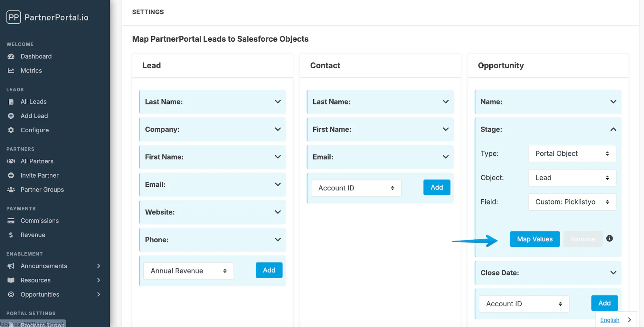Viewport: 644px width, 327px height.
Task: Open the Annual Revenue field dropdown
Action: [189, 271]
